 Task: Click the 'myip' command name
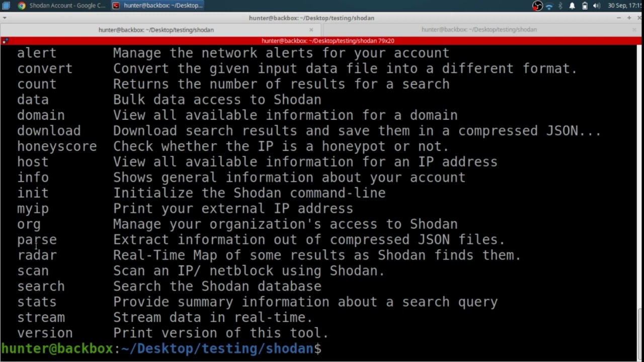pos(33,209)
